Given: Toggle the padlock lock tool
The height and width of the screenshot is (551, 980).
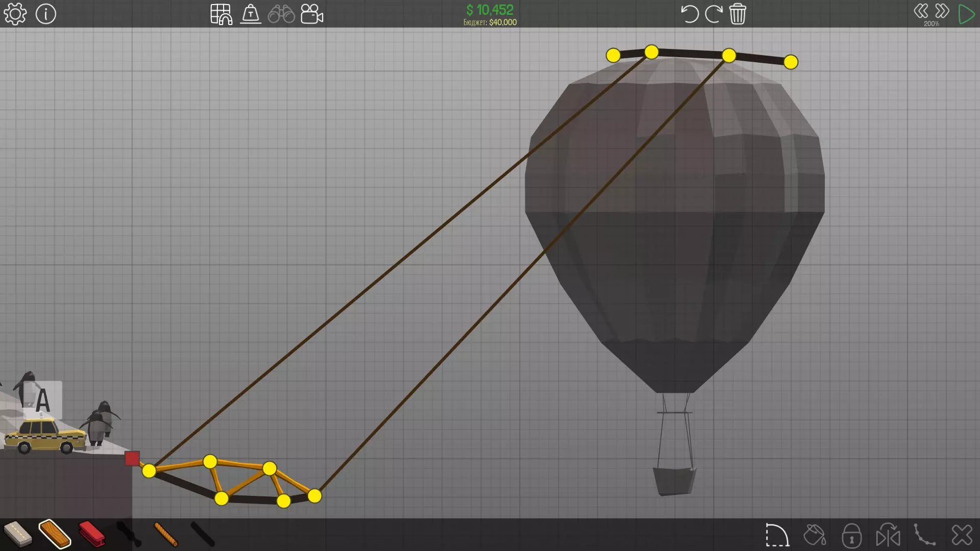Looking at the screenshot, I should (851, 535).
